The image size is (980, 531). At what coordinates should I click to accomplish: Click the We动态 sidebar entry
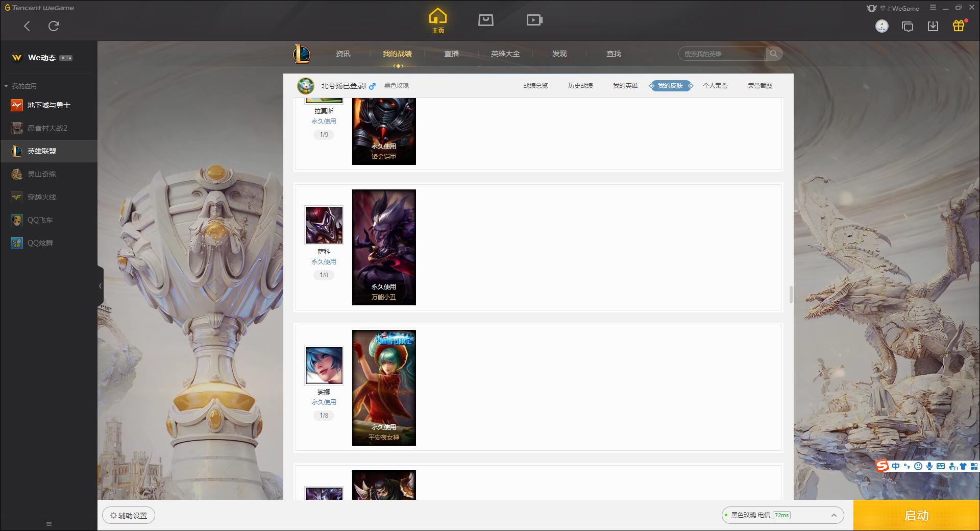point(48,58)
